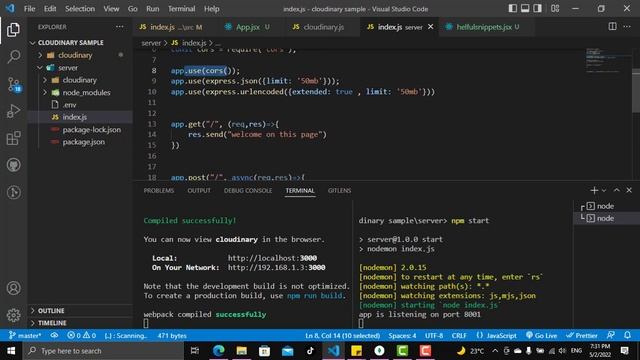The width and height of the screenshot is (640, 360).
Task: Maximize the panel size with chevron up
Action: click(616, 190)
